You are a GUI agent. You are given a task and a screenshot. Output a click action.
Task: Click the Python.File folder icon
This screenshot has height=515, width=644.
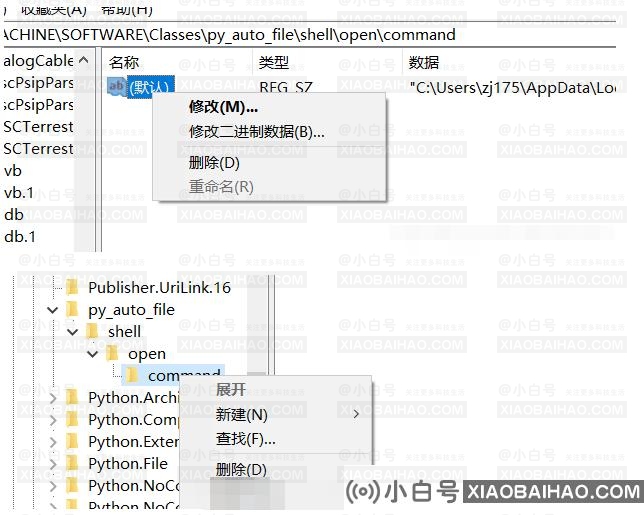coord(72,464)
